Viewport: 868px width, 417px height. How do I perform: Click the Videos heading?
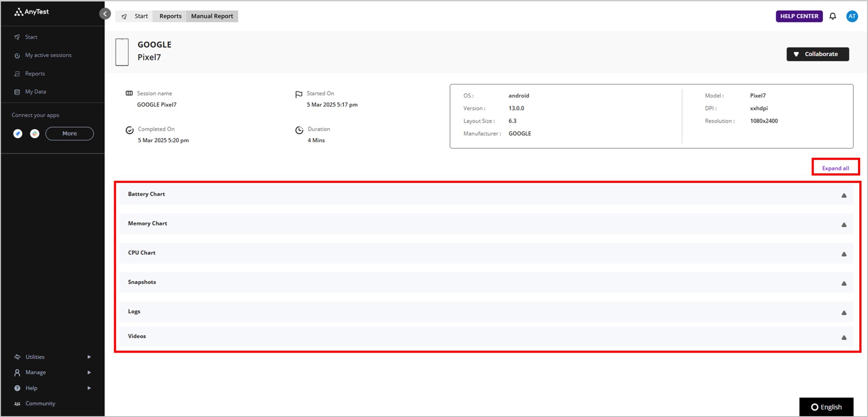137,336
